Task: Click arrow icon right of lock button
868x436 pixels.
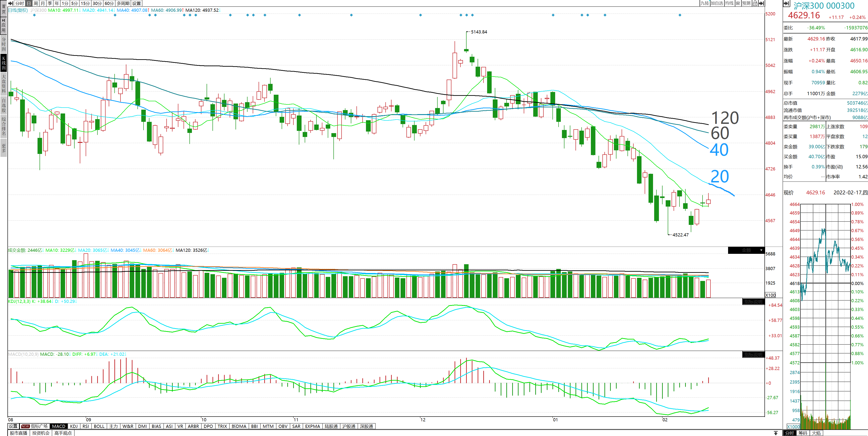Action: point(761,3)
